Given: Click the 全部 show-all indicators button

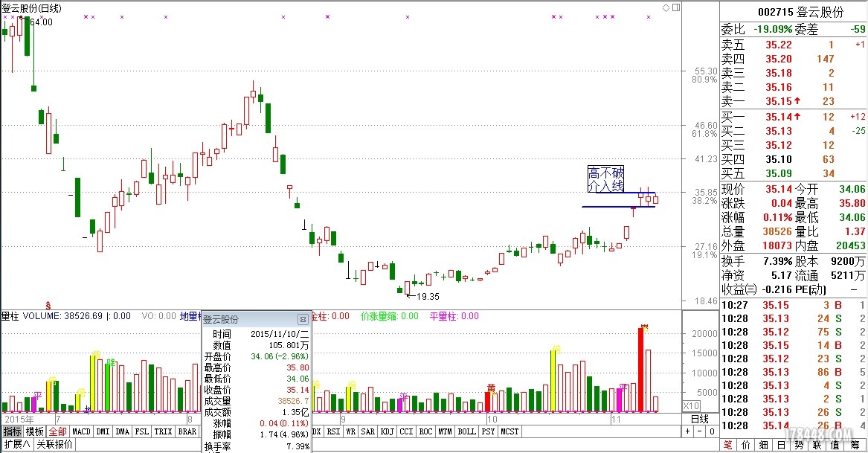Looking at the screenshot, I should 57,430.
